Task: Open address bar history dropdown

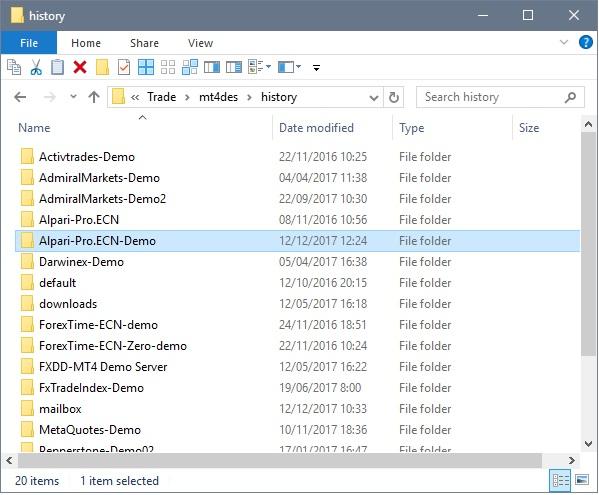Action: click(374, 98)
